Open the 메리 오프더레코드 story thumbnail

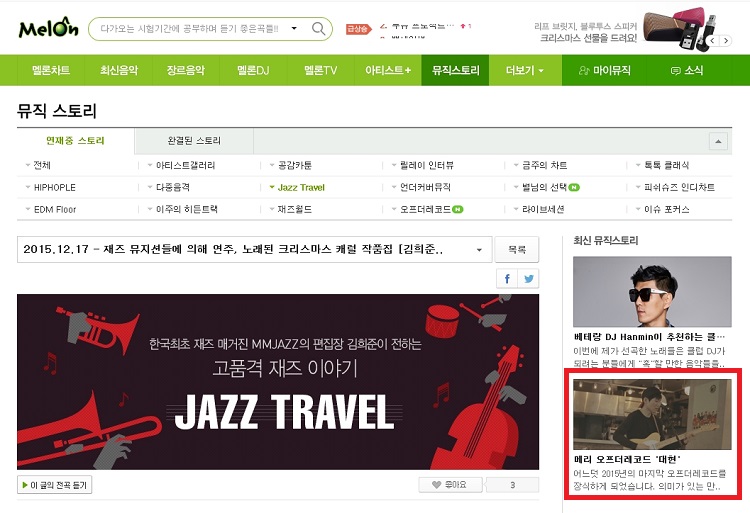652,414
